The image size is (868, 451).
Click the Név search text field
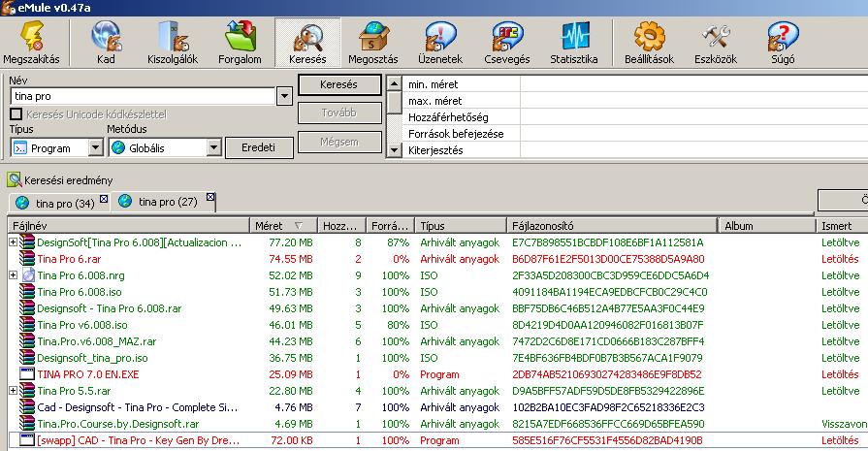pos(143,96)
